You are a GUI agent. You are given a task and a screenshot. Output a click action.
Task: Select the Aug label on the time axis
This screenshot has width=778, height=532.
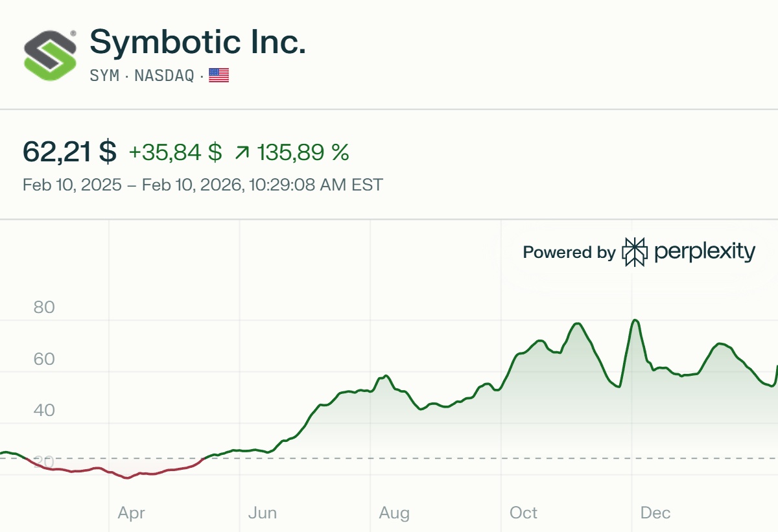(x=394, y=513)
